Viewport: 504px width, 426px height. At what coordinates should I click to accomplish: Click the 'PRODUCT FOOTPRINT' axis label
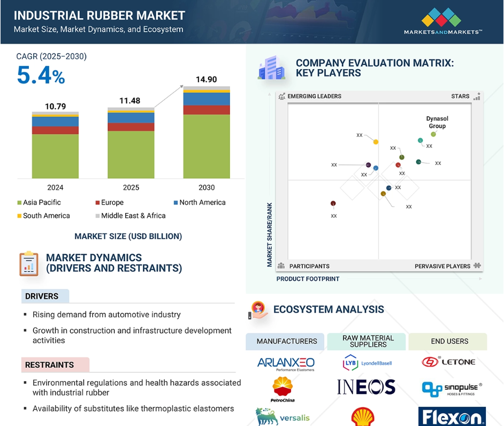(308, 279)
